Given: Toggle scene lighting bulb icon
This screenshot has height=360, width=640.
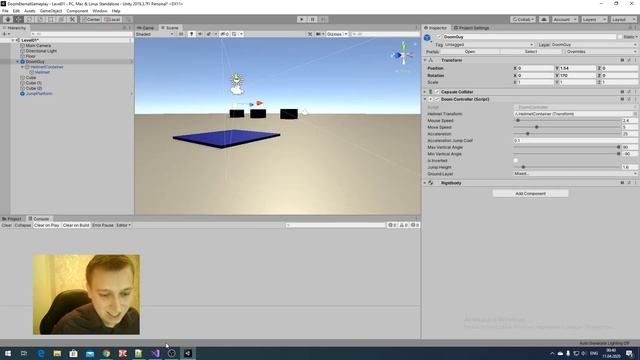Looking at the screenshot, I should tap(191, 34).
